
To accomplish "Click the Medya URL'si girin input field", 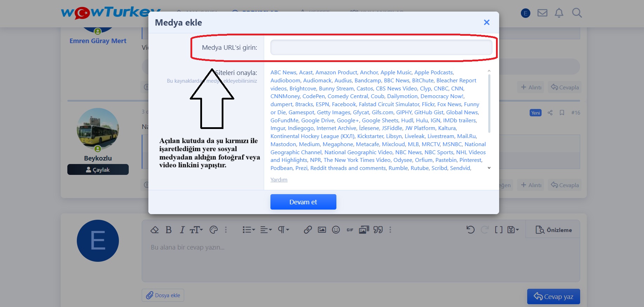I will [381, 47].
